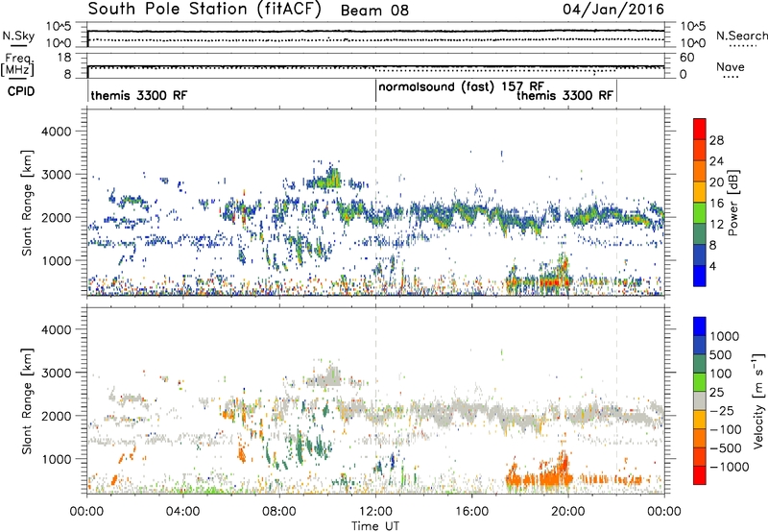This screenshot has width=768, height=532.
Task: Select the Freq. [MHz] axis label
Action: point(18,64)
